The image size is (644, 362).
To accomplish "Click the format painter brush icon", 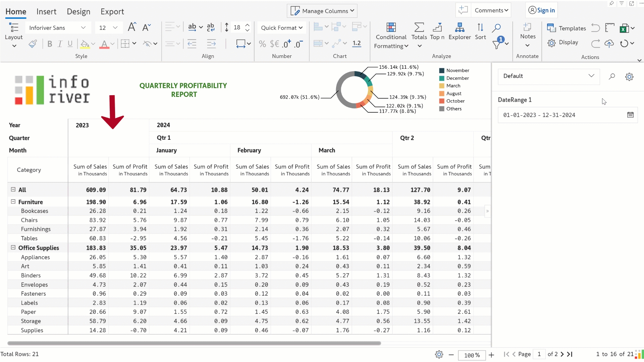I will click(33, 44).
